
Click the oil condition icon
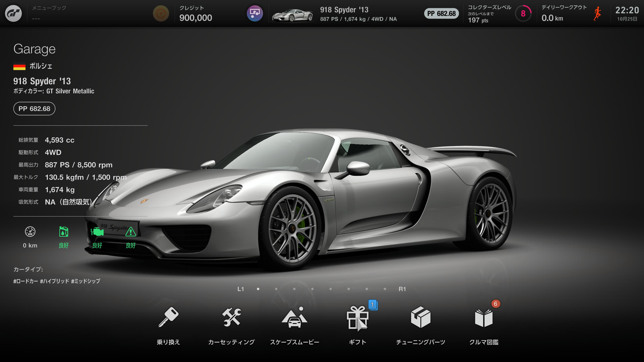pos(64,232)
